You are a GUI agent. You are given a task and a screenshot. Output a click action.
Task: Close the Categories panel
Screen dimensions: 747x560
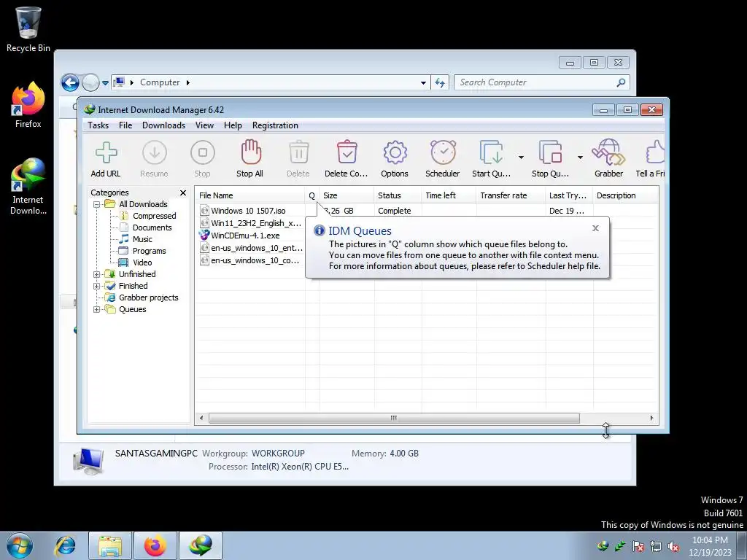point(183,192)
